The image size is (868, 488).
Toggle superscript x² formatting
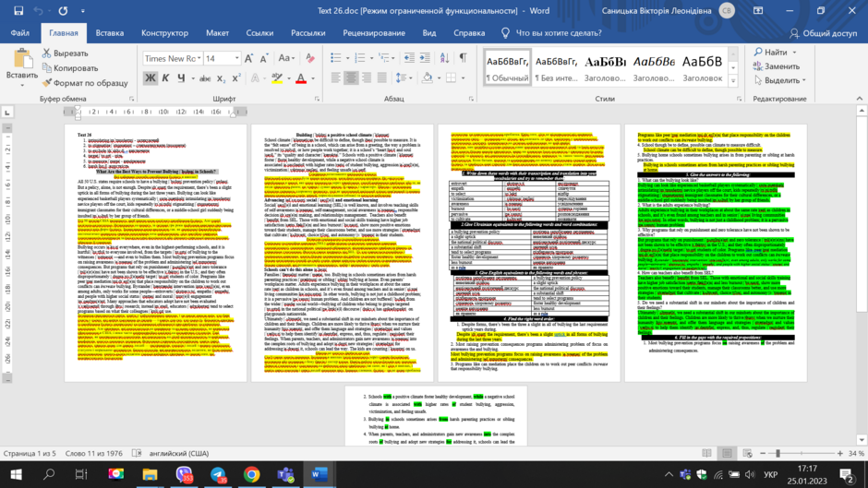(x=235, y=78)
